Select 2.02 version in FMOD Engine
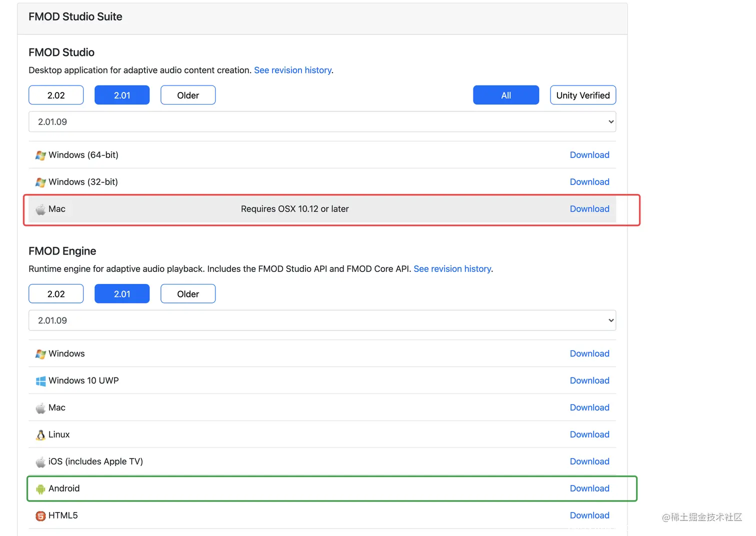This screenshot has height=536, width=756. point(56,293)
